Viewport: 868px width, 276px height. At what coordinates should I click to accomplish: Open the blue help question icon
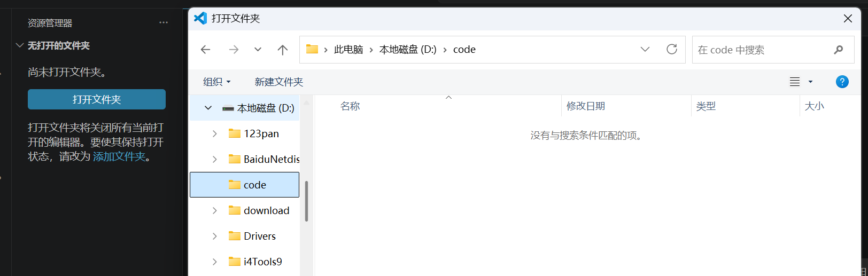842,82
